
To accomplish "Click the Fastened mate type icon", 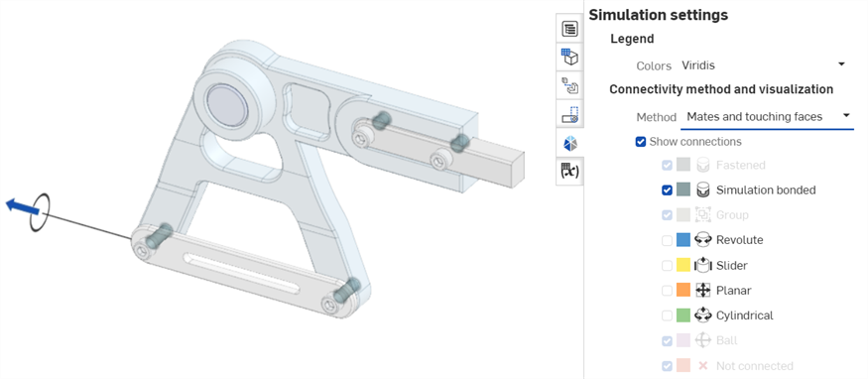I will coord(703,165).
